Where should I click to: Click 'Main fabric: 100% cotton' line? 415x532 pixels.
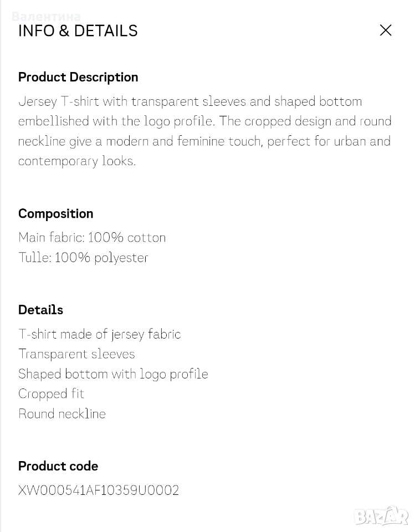coord(92,238)
